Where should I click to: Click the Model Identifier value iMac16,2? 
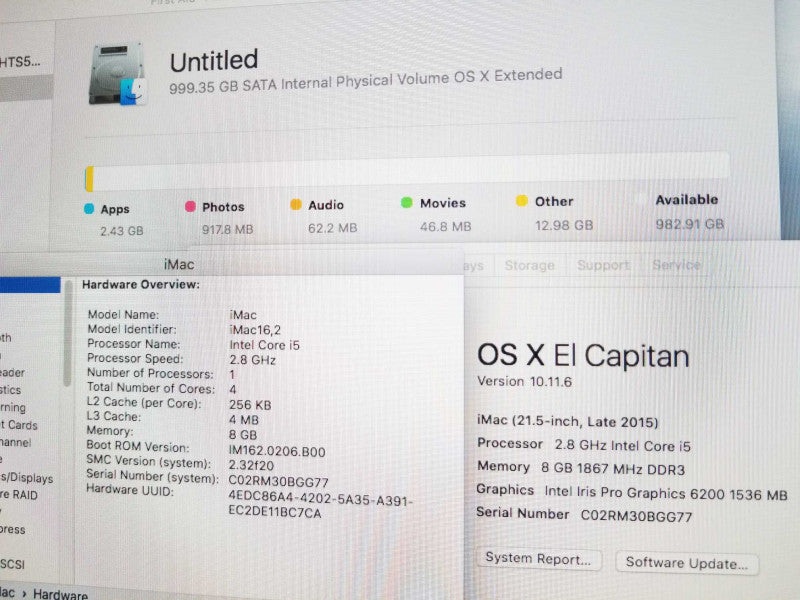[255, 330]
